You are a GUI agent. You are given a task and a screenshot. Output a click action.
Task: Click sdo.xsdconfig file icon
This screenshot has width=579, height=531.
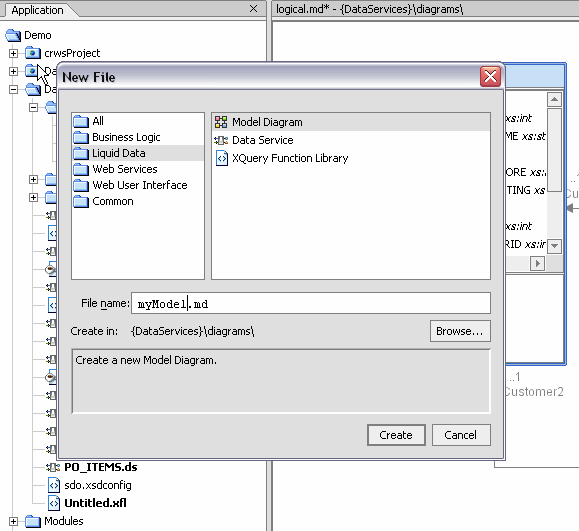point(54,485)
